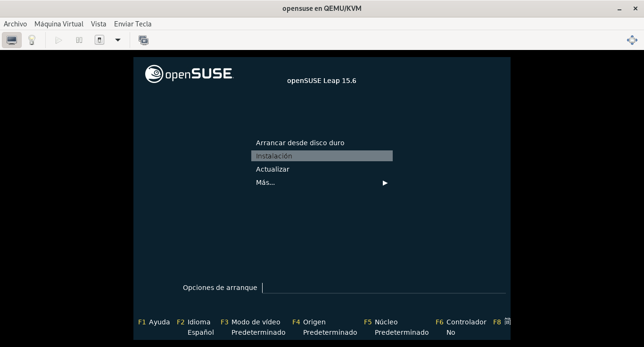644x347 pixels.
Task: Click F4 Origen source option
Action: coord(309,322)
